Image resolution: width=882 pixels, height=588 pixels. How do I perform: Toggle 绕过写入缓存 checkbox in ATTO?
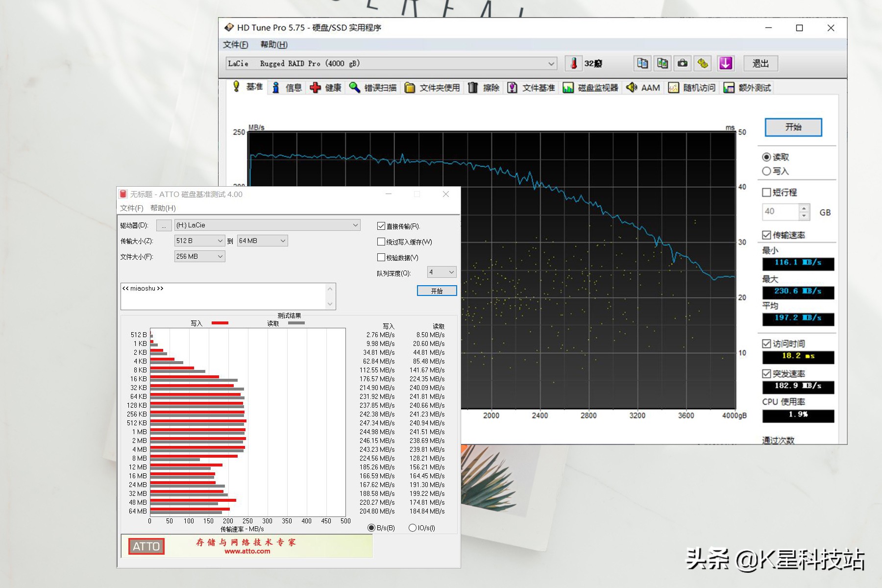click(381, 242)
